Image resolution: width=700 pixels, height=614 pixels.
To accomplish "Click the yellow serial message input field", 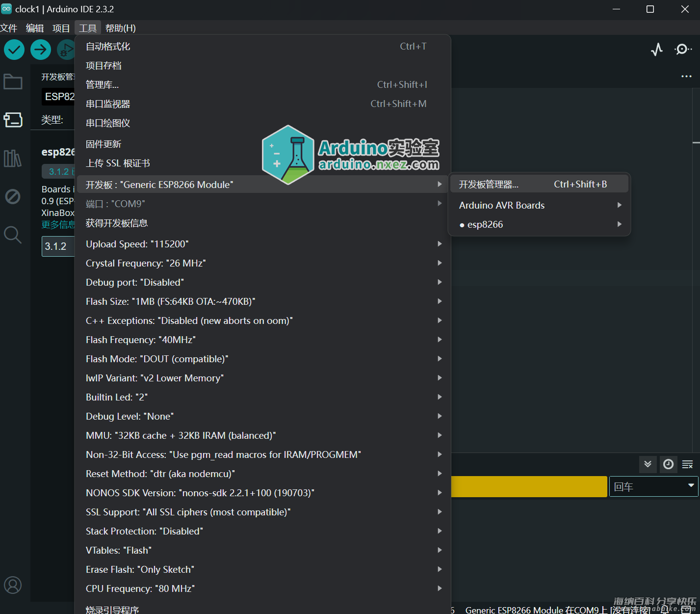I will tap(529, 487).
